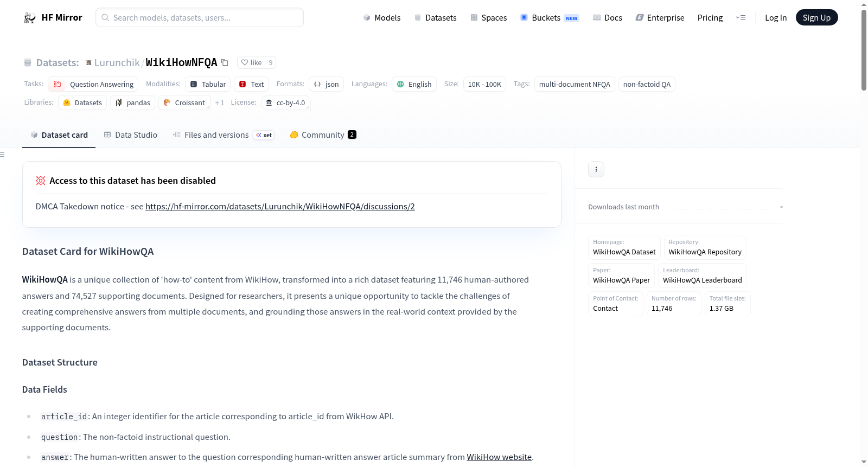Viewport: 868px width, 467px height.
Task: Click the pandas library tag
Action: [x=133, y=103]
